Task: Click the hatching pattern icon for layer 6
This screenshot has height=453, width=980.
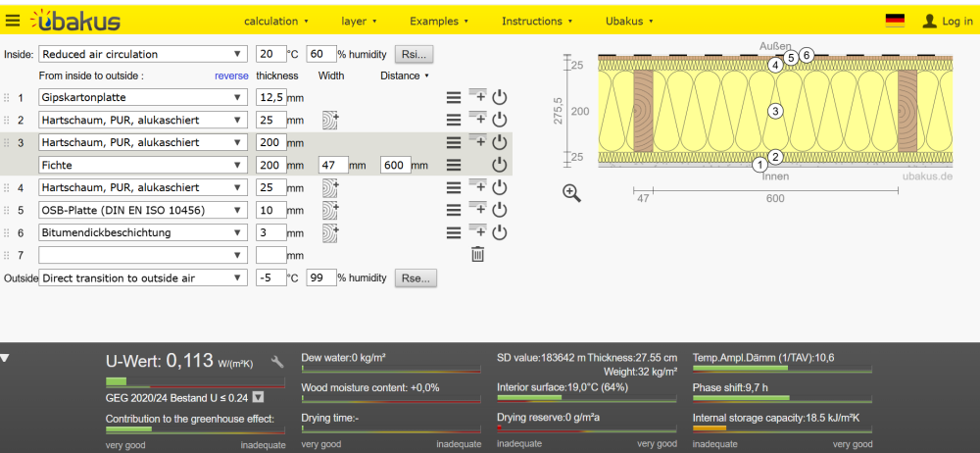Action: (329, 233)
